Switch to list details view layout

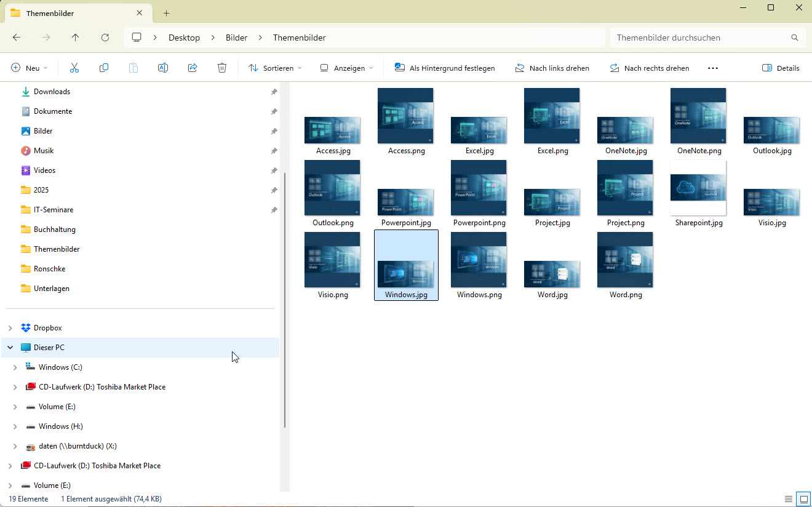[789, 498]
